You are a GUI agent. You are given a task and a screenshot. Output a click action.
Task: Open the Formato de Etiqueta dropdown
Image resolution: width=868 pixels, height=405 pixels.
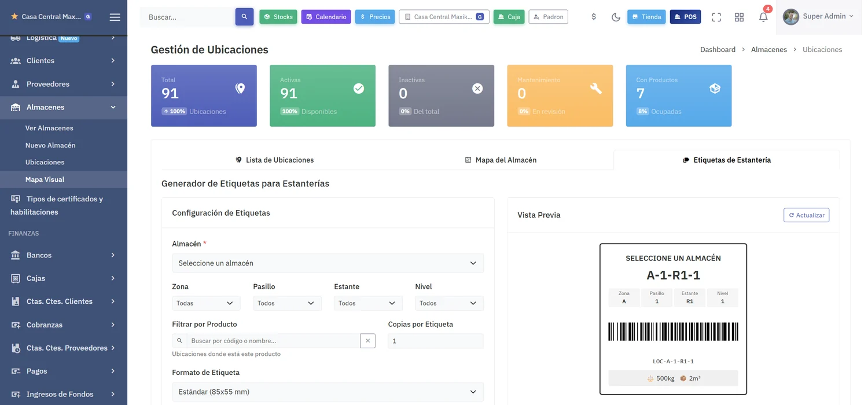point(328,392)
